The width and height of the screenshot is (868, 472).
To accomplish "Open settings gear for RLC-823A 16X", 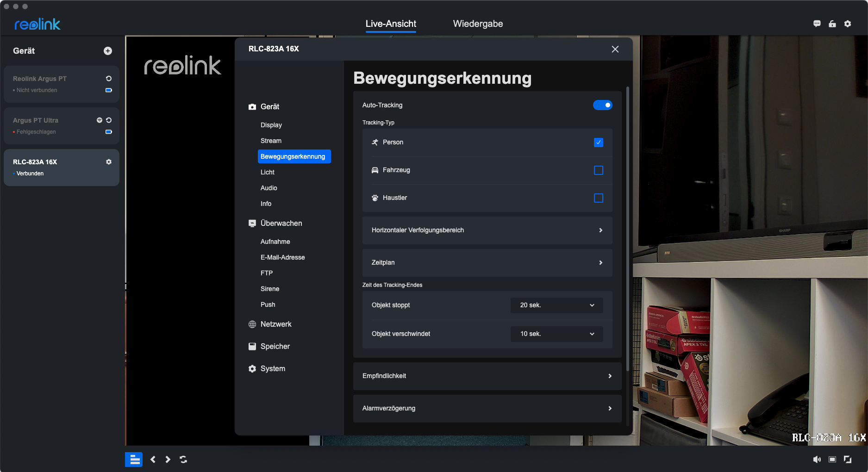I will (109, 162).
